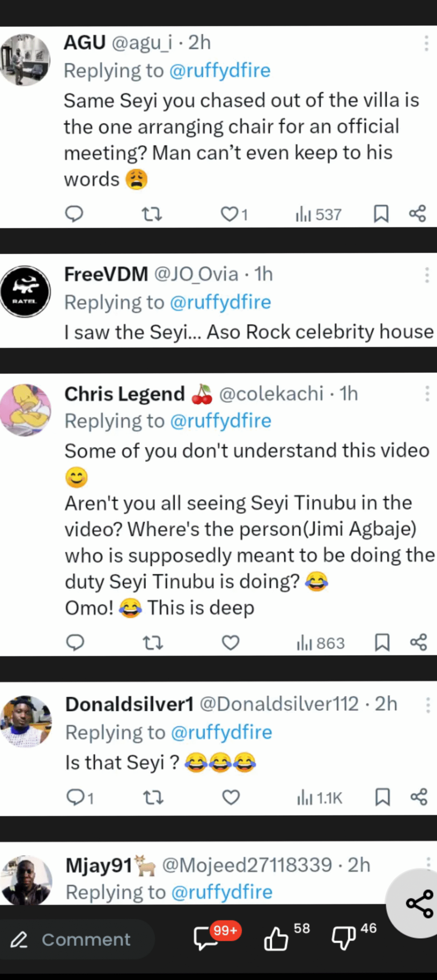Reply to AGU's tweet
437x980 pixels.
tap(74, 214)
